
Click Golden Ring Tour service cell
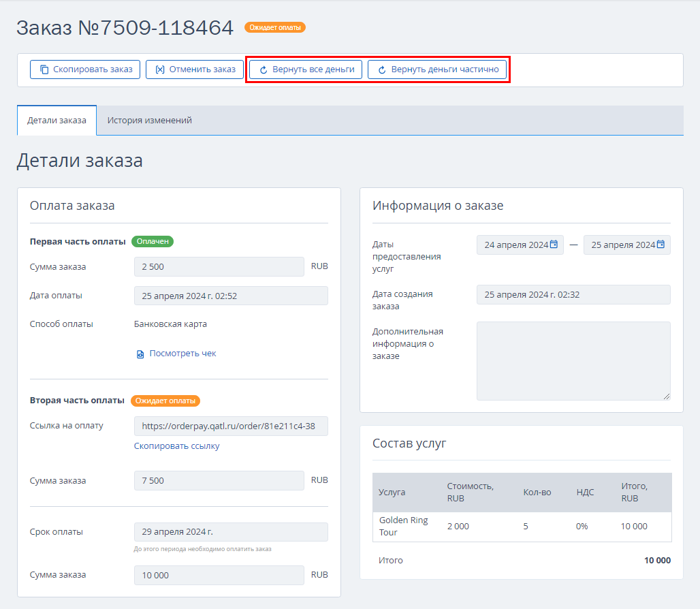pyautogui.click(x=404, y=527)
